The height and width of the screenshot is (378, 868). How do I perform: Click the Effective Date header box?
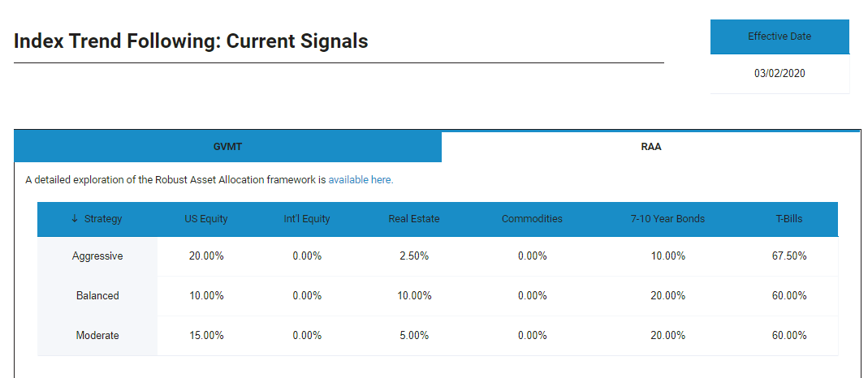coord(779,37)
